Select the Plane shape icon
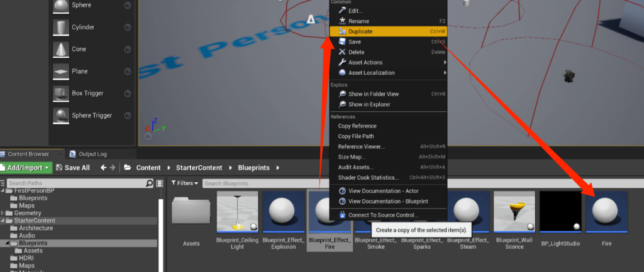 (x=61, y=72)
